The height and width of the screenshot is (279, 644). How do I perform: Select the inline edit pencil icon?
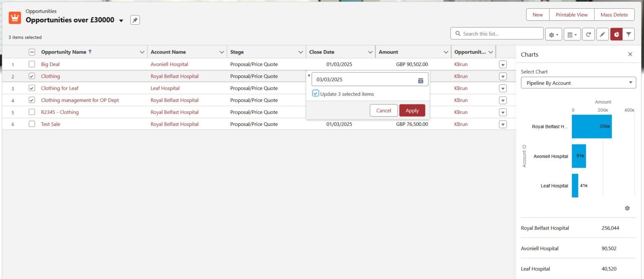click(x=602, y=34)
